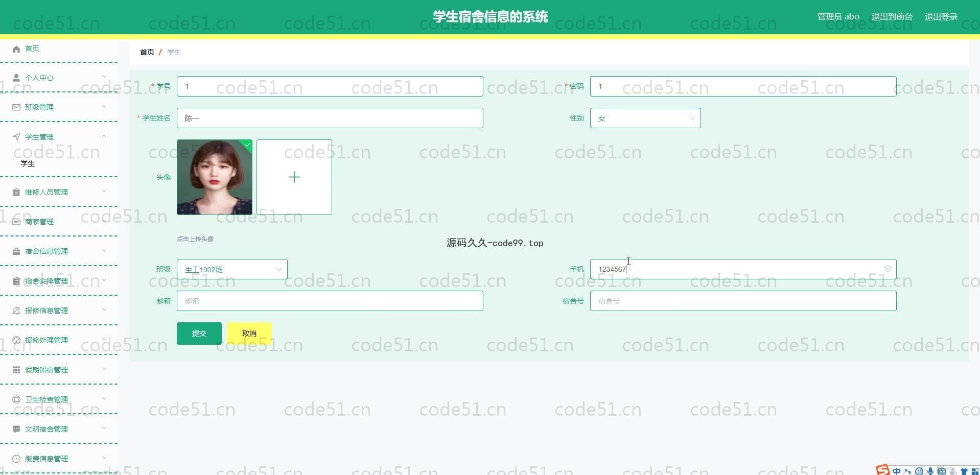Click the uploaded avatar photo thumbnail
This screenshot has height=475, width=980.
click(215, 177)
